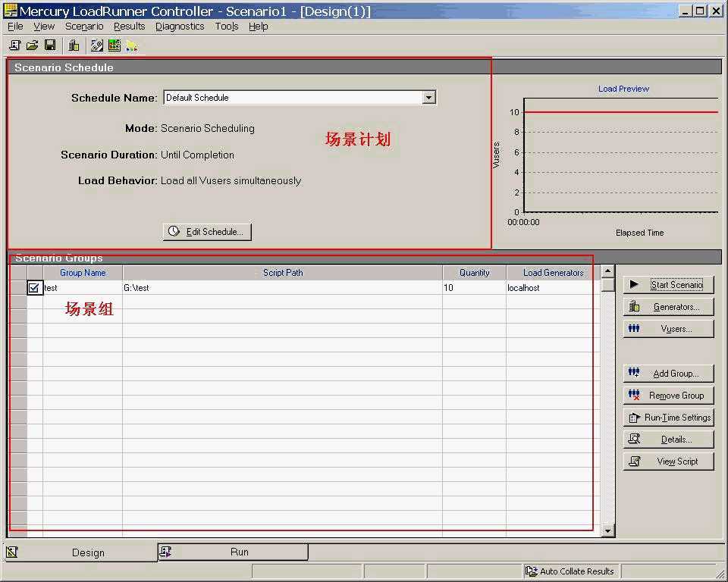Select the 'test' group name cell
The image size is (728, 582).
click(83, 288)
